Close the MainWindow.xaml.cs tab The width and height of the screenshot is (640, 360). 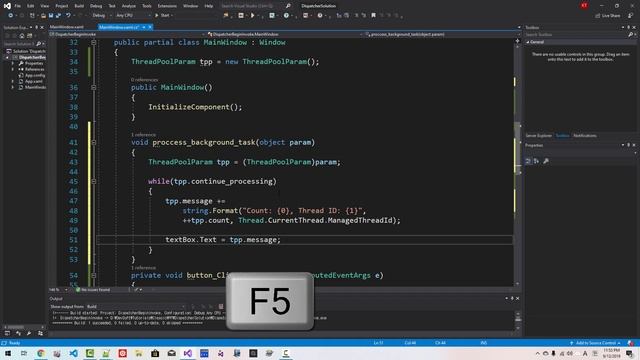150,27
